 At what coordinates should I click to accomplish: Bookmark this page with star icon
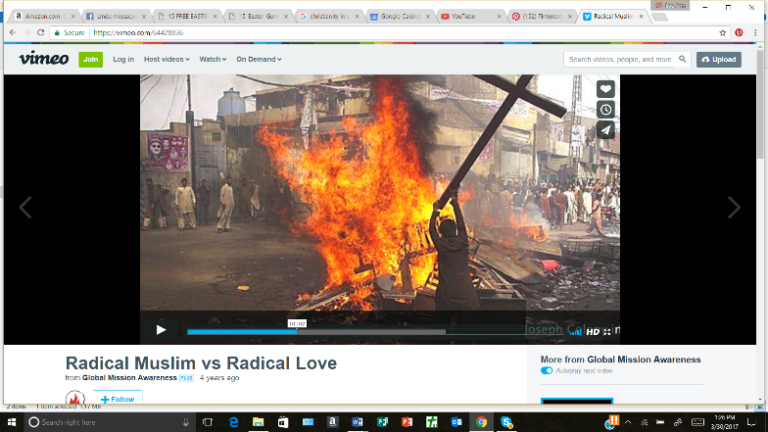[723, 32]
